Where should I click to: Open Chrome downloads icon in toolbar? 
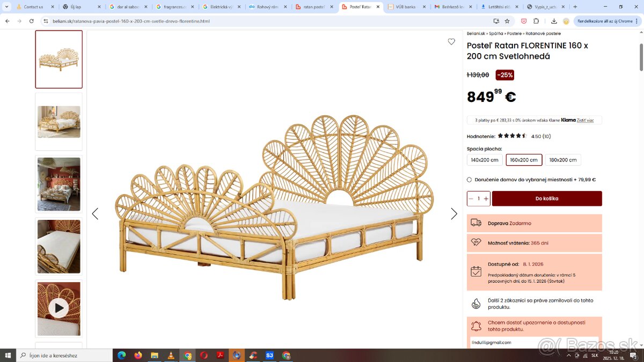(x=554, y=21)
